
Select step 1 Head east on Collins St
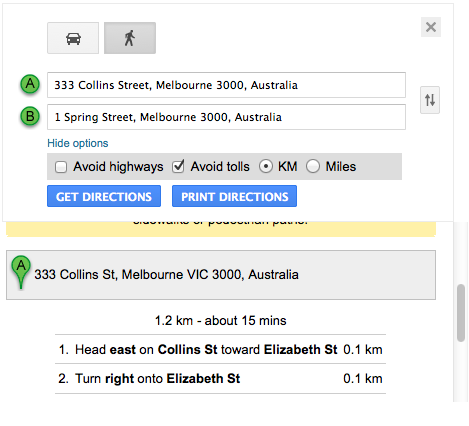point(220,349)
